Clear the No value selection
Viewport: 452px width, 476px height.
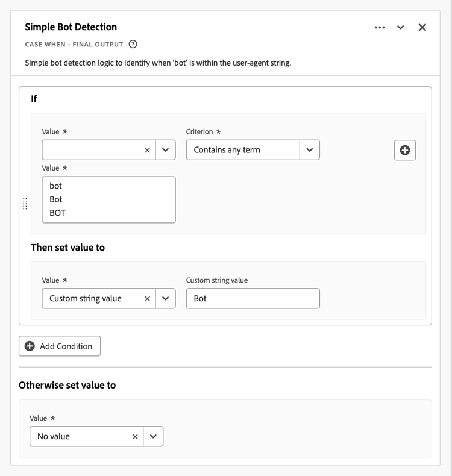135,437
